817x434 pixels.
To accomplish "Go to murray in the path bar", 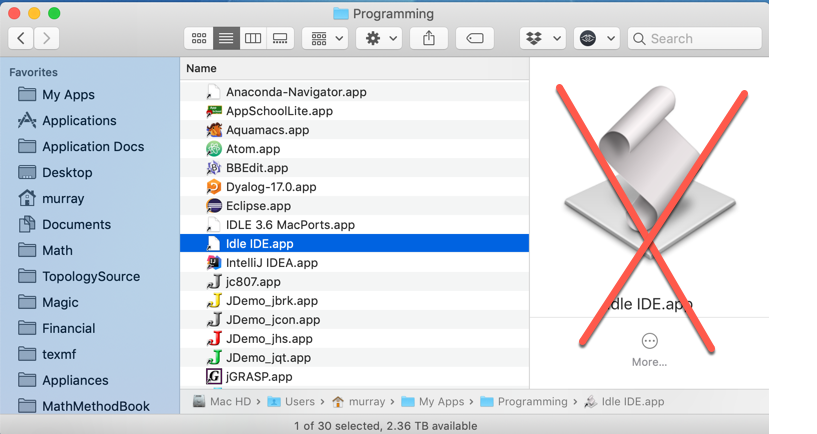I will pyautogui.click(x=359, y=402).
